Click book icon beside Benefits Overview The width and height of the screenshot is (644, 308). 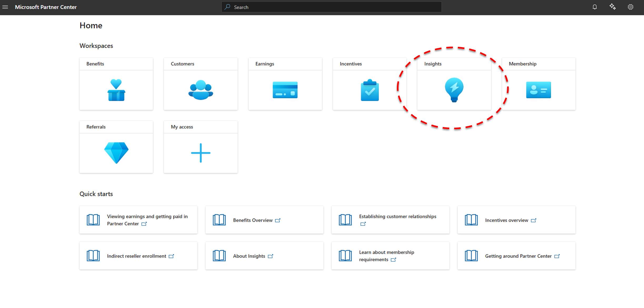click(219, 220)
